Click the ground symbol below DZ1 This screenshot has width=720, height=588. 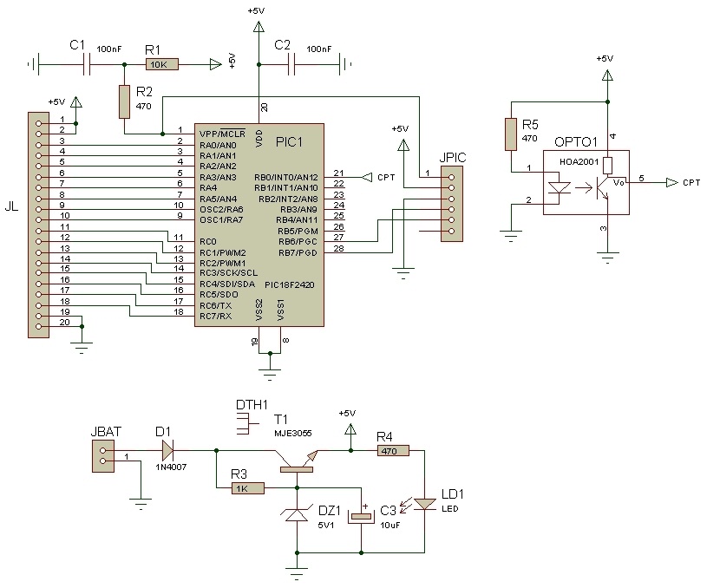[297, 574]
